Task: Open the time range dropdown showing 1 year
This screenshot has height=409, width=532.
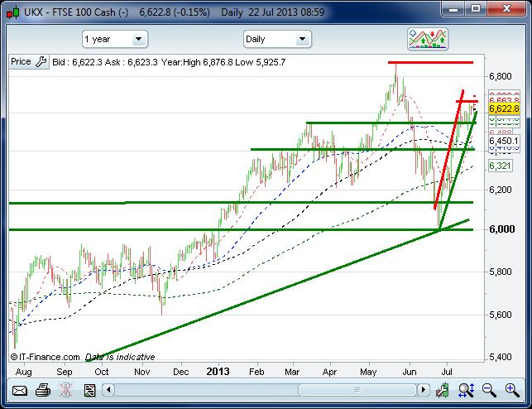Action: pos(115,39)
